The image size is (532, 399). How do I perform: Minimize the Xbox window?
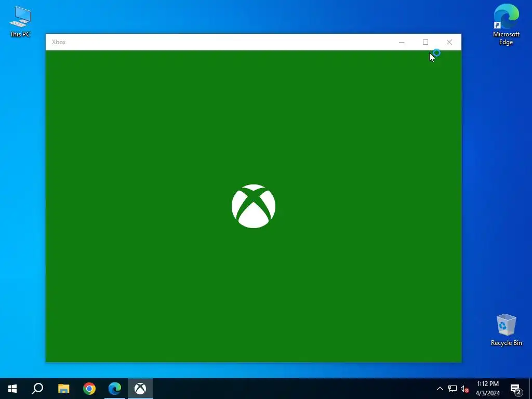pos(402,42)
